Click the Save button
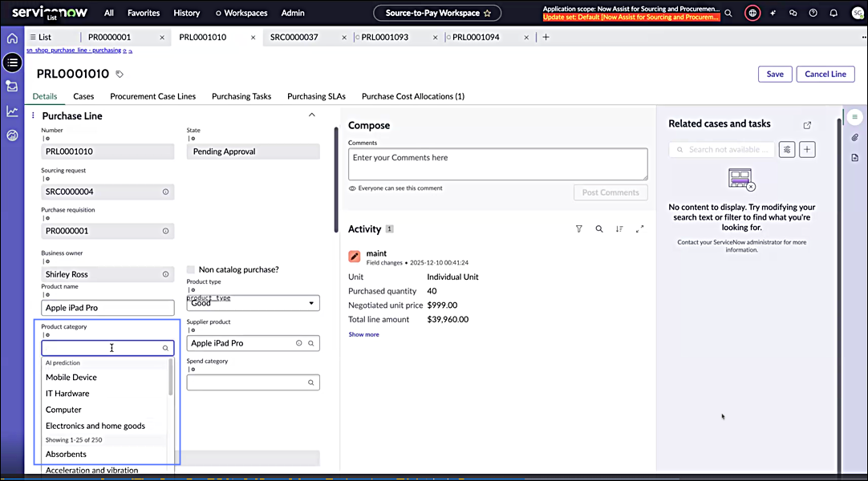The width and height of the screenshot is (868, 481). coord(775,74)
